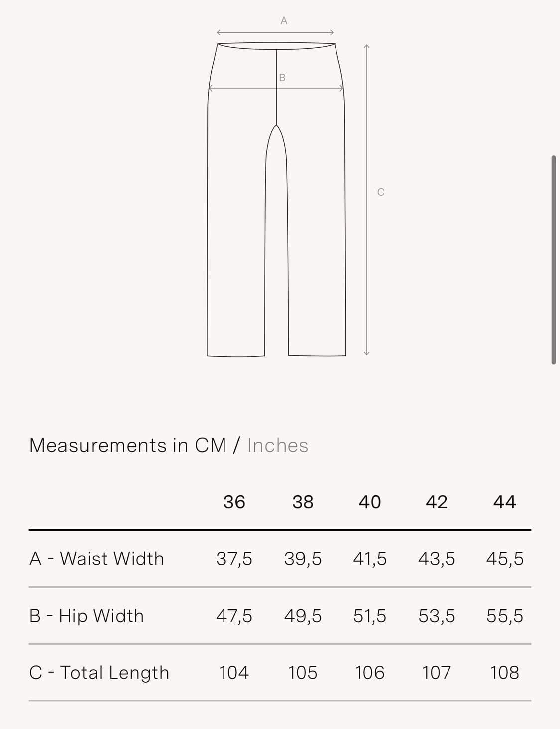Click label A above the trouser diagram

coord(284,21)
